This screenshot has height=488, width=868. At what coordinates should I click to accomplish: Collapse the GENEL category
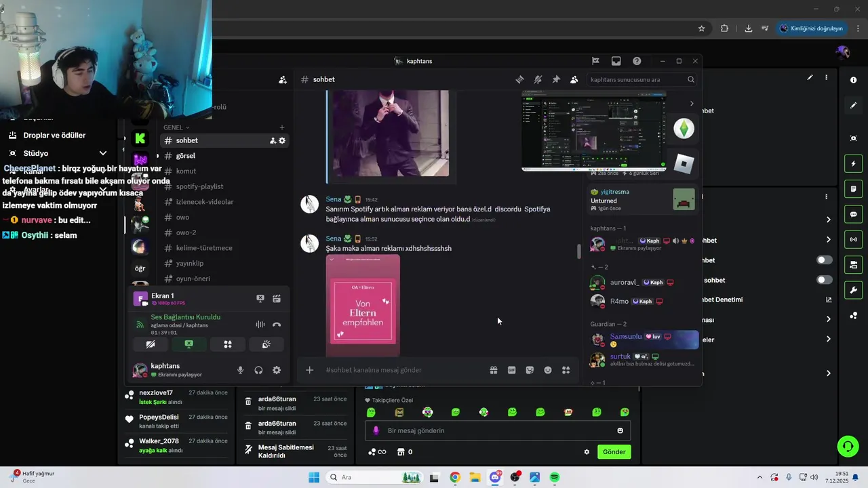[176, 127]
